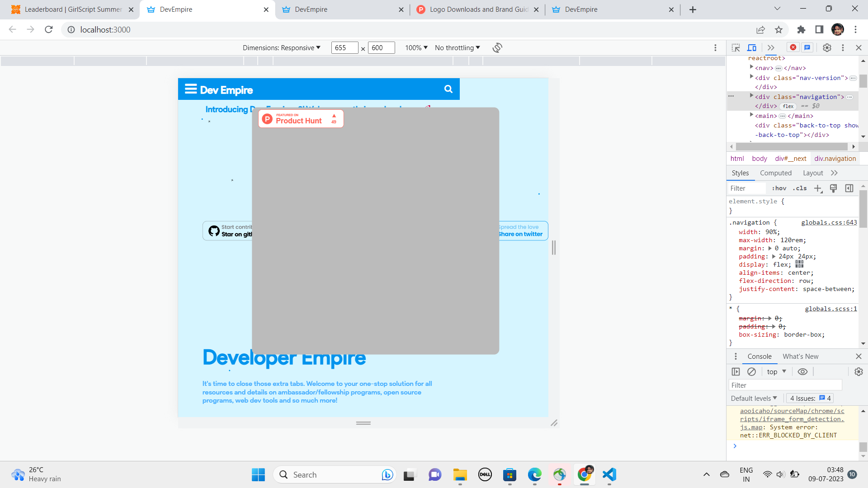
Task: Open the new style rule plus icon
Action: 818,188
